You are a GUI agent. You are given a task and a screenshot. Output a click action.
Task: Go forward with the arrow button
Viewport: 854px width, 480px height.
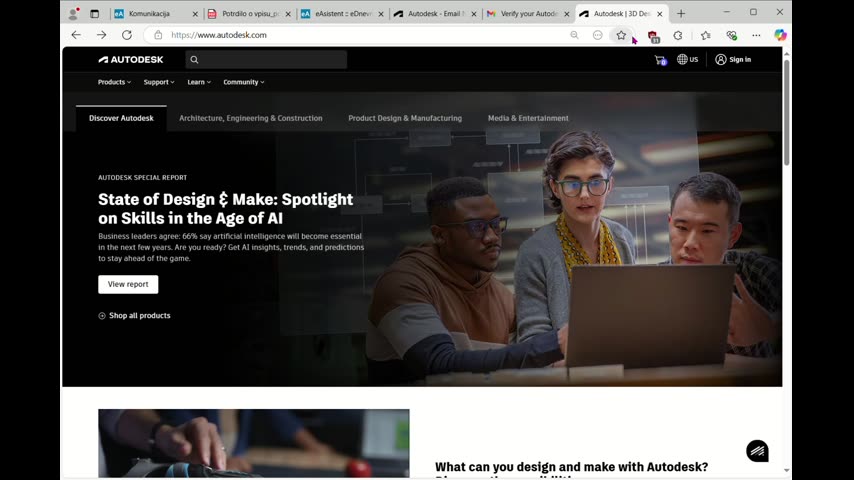click(101, 35)
